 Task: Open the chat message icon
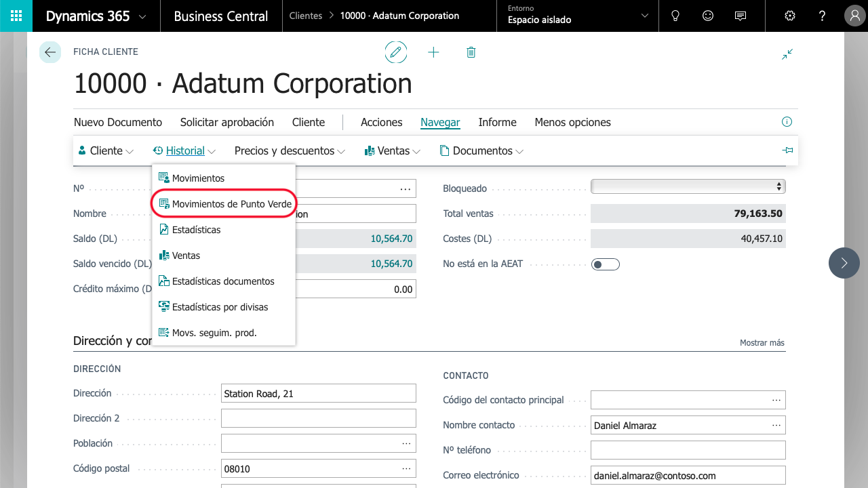click(x=741, y=16)
